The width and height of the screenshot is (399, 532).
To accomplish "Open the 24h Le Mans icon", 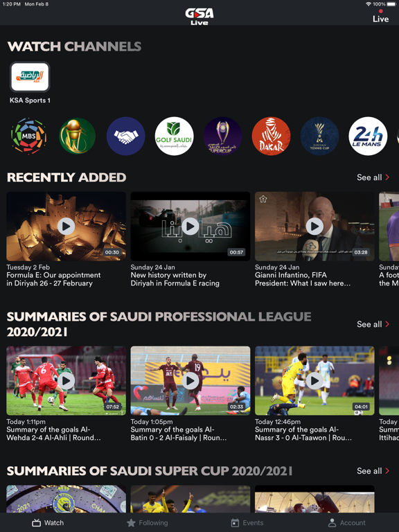I will 368,136.
